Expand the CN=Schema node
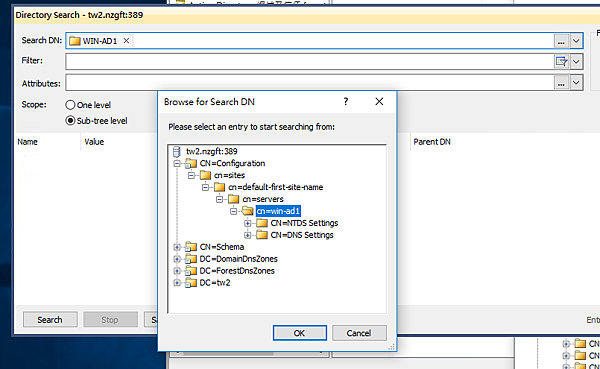The width and height of the screenshot is (600, 369). click(177, 247)
